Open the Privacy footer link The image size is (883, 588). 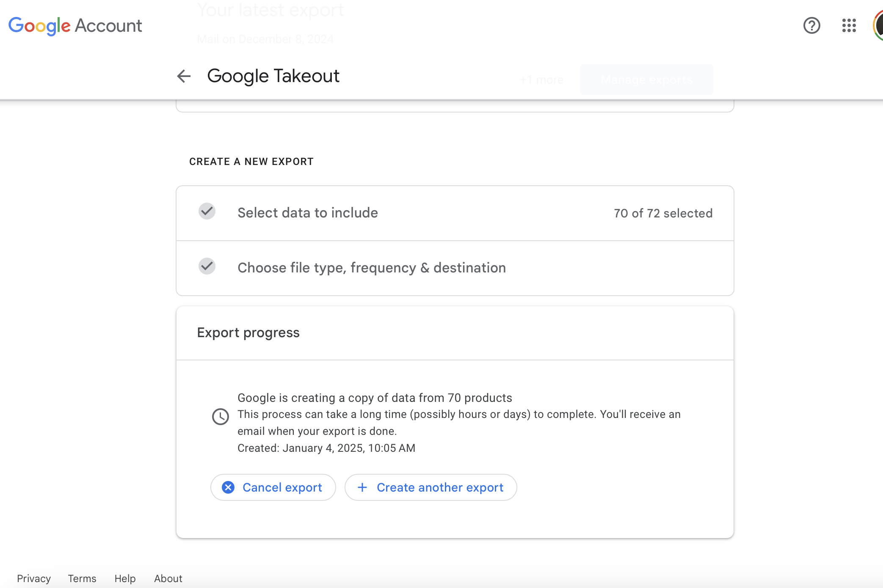point(34,578)
